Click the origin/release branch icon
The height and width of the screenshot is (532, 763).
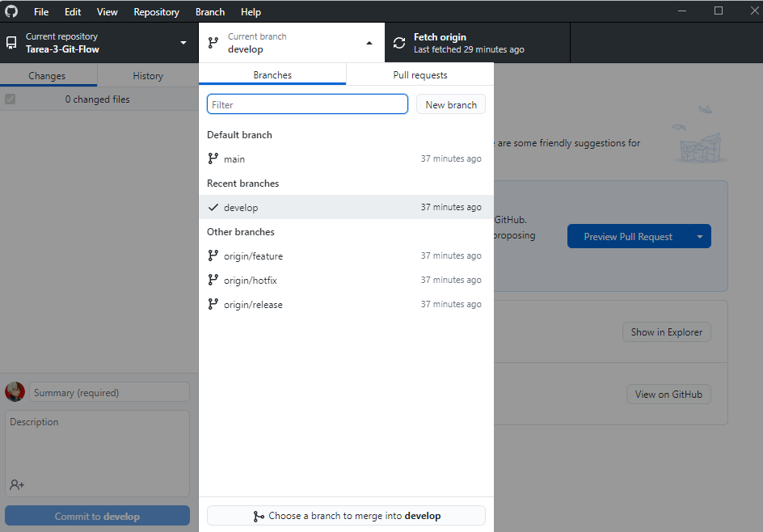tap(213, 304)
